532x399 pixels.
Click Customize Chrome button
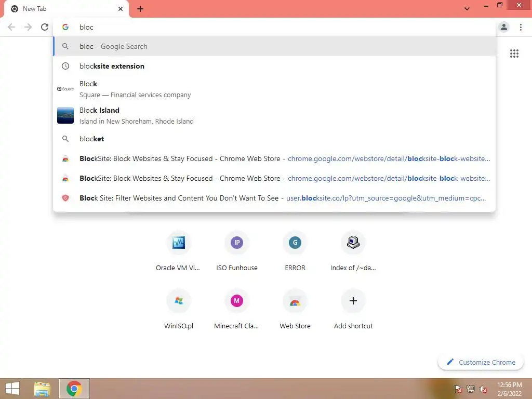481,362
